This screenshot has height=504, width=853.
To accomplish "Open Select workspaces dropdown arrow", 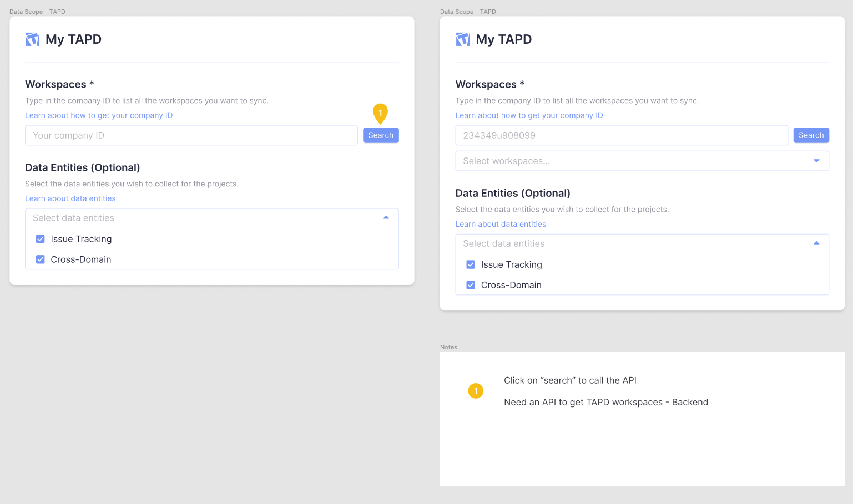I will pos(816,161).
